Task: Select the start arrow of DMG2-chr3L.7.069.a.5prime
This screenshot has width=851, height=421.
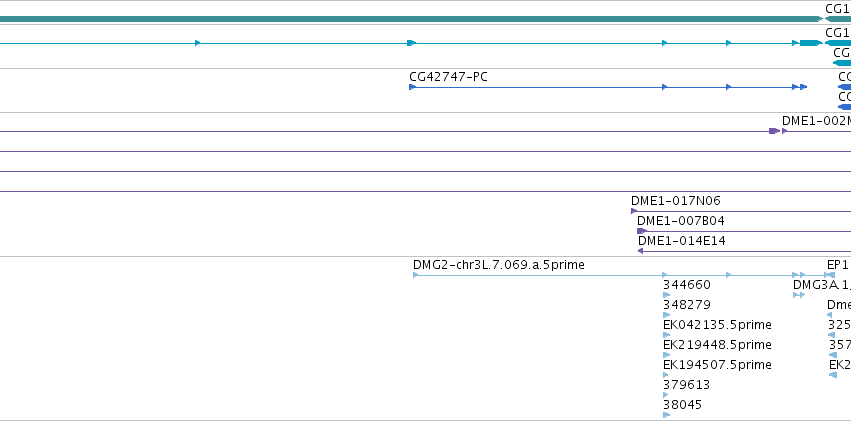Action: coord(416,275)
